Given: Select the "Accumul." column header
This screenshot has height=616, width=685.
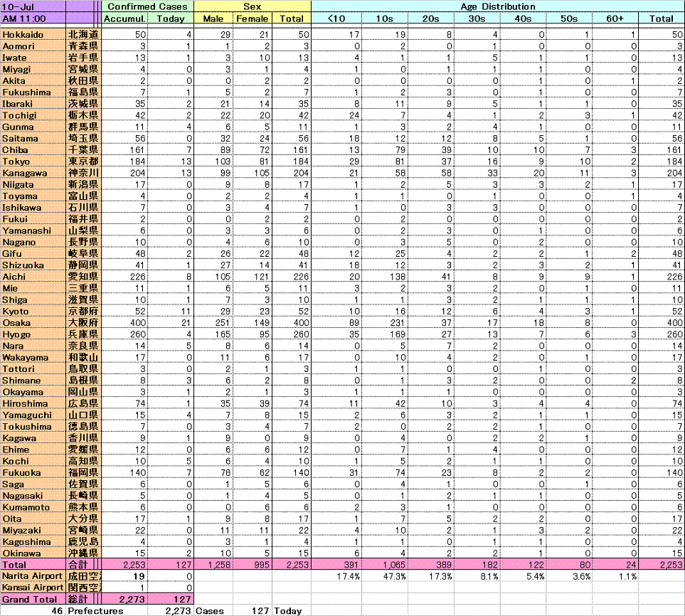Looking at the screenshot, I should pyautogui.click(x=124, y=18).
